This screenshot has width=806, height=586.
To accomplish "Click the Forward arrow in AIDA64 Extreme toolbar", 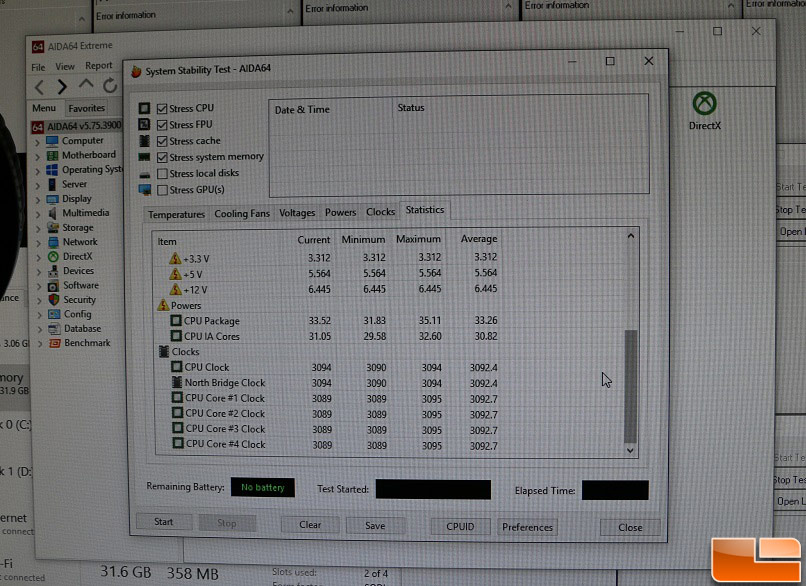I will tap(62, 86).
